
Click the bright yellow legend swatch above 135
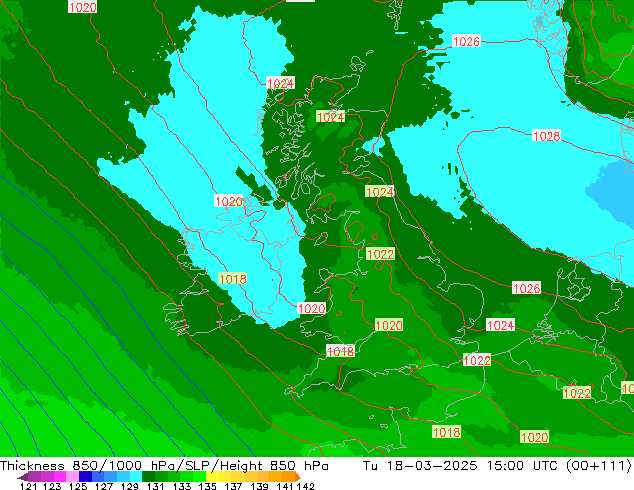[212, 477]
